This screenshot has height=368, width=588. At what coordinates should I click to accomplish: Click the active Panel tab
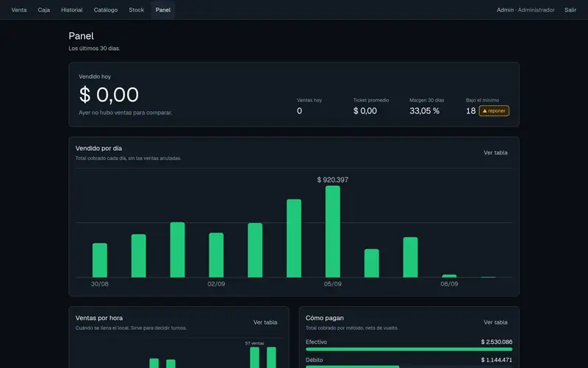click(x=162, y=10)
